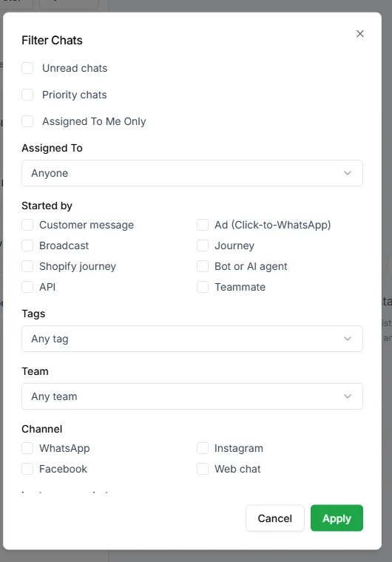
Task: Check the Teammate option
Action: [x=203, y=287]
